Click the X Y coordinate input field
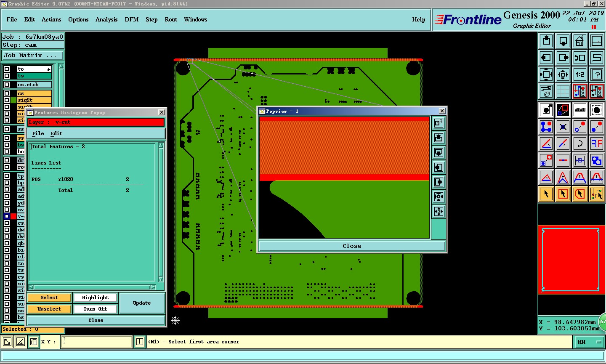The width and height of the screenshot is (606, 364). pyautogui.click(x=97, y=342)
